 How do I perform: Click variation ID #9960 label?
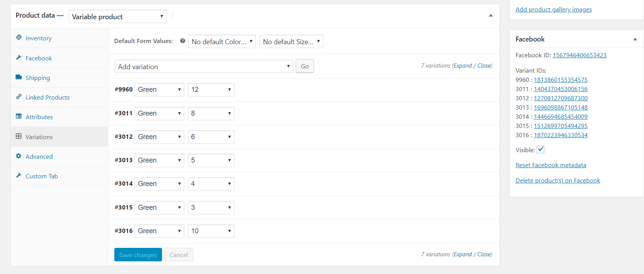coord(124,89)
